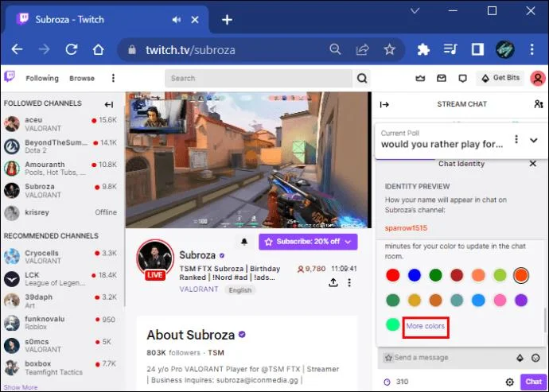Open the Browse page

coord(82,78)
